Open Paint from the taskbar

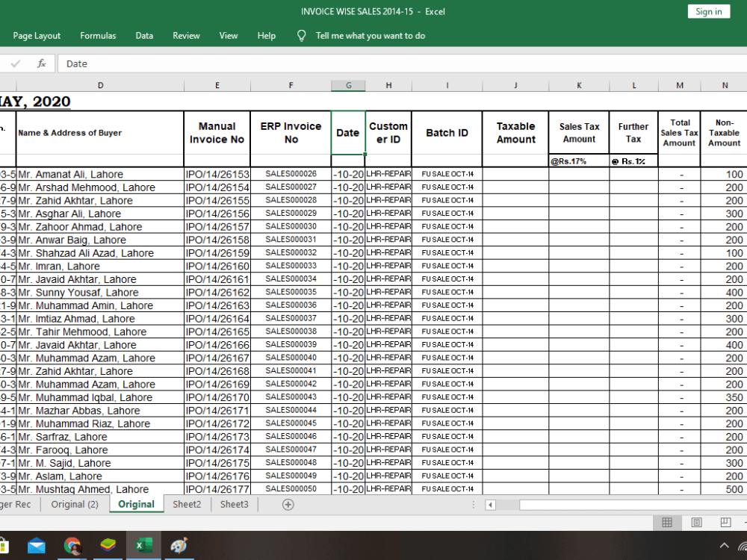(x=179, y=546)
